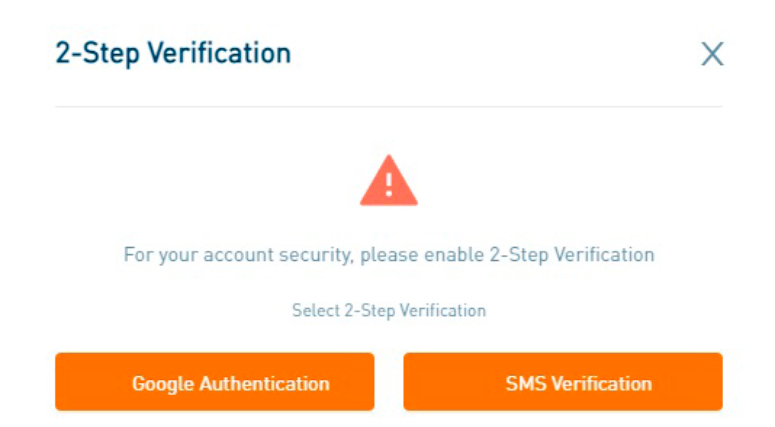Click the 'SMS Verification' button label
The height and width of the screenshot is (427, 775).
click(x=579, y=384)
